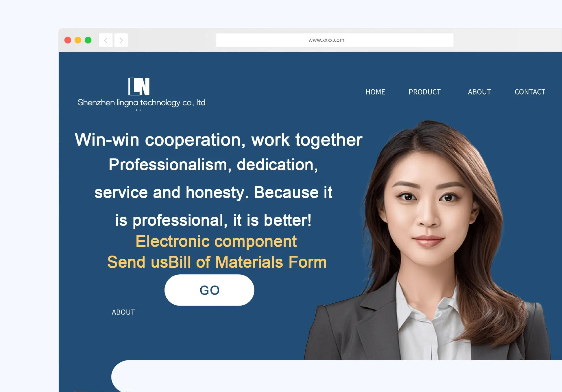Screen dimensions: 562x392
Task: Open the HOME menu item
Action: click(375, 92)
